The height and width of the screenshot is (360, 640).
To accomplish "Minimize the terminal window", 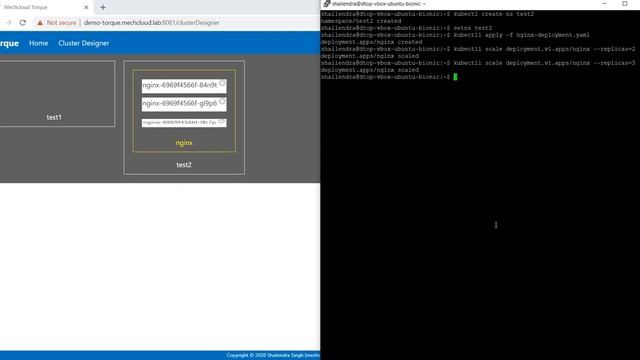I will pyautogui.click(x=604, y=4).
